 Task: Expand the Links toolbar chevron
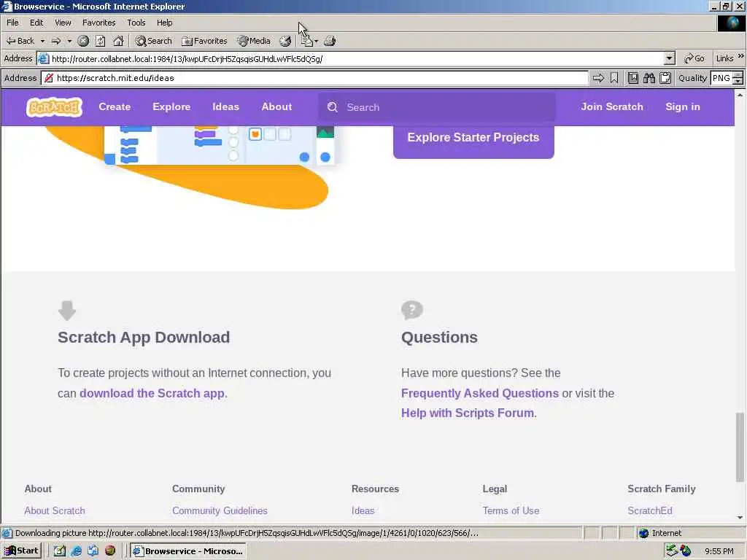(x=741, y=56)
